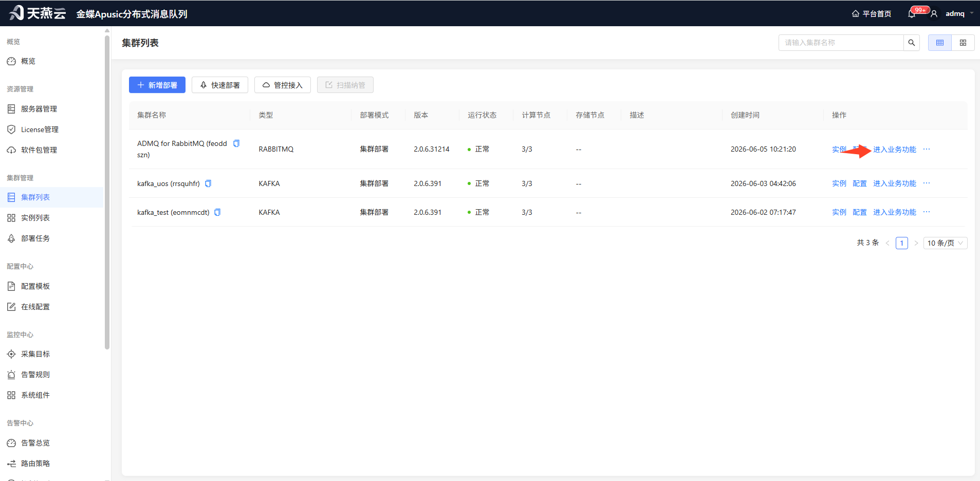Screen dimensions: 980x481
Task: Switch to table list view icon
Action: [x=940, y=43]
